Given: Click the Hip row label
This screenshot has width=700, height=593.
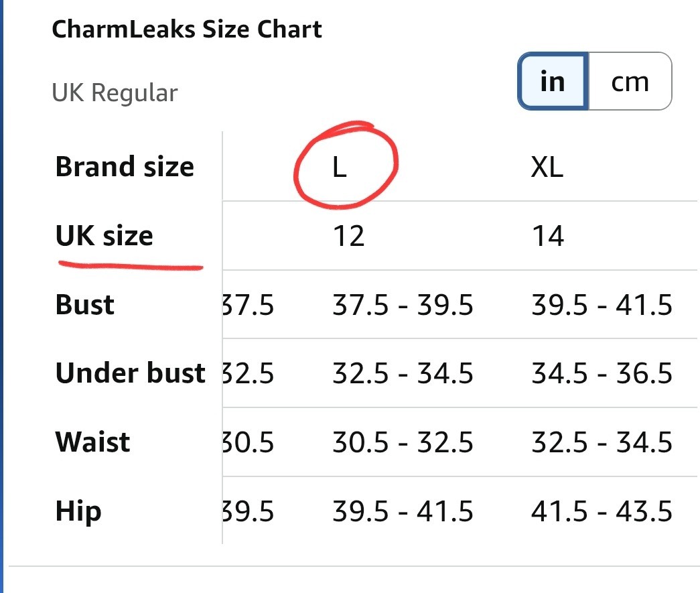Looking at the screenshot, I should pyautogui.click(x=78, y=511).
